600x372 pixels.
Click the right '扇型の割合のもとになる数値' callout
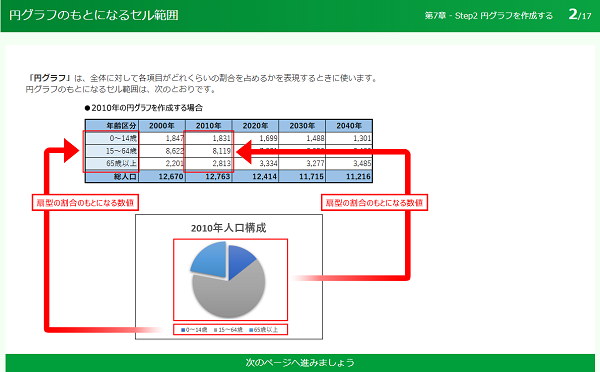click(x=374, y=202)
